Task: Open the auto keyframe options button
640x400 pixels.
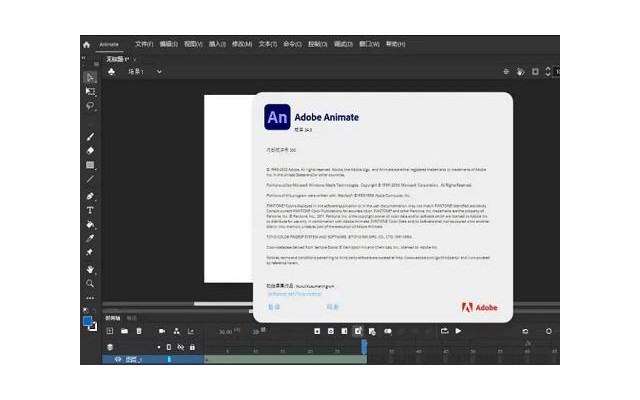Action: 358,331
